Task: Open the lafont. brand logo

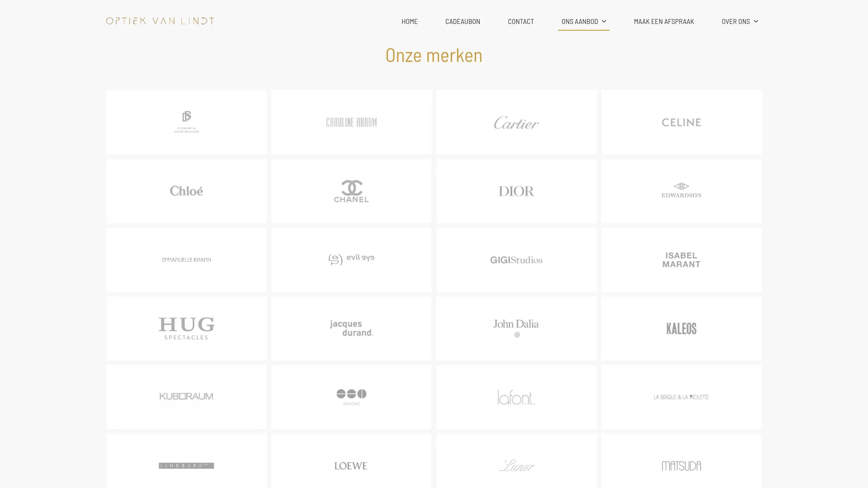Action: (x=516, y=397)
